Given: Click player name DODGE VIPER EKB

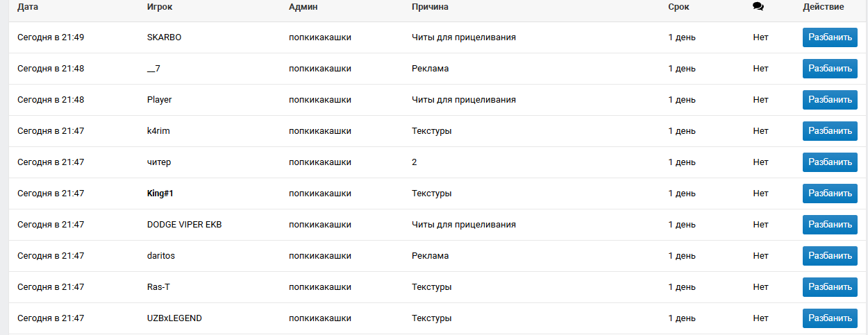Looking at the screenshot, I should point(184,225).
